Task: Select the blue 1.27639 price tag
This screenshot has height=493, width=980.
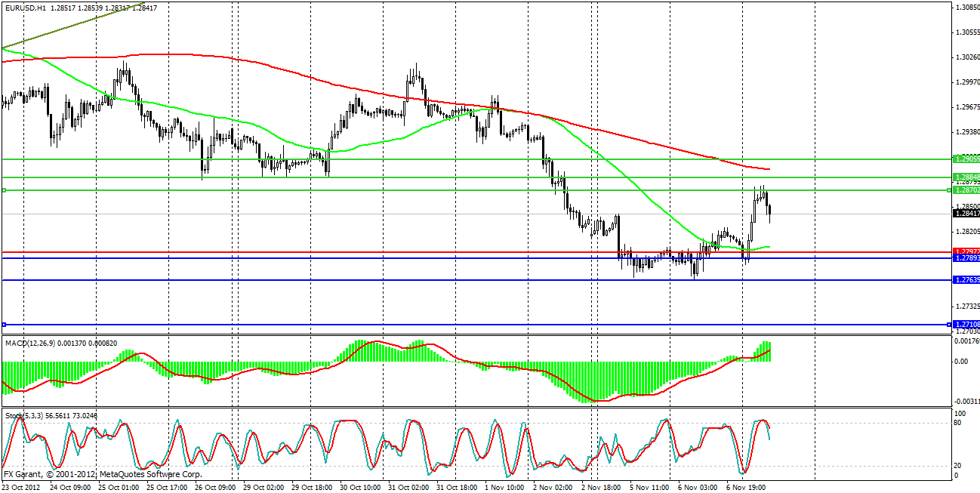Action: coord(966,280)
